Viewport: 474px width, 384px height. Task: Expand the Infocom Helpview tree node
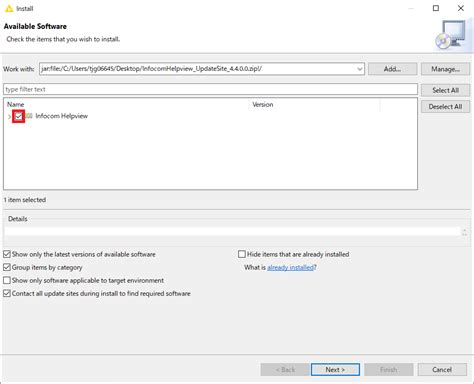tap(9, 116)
